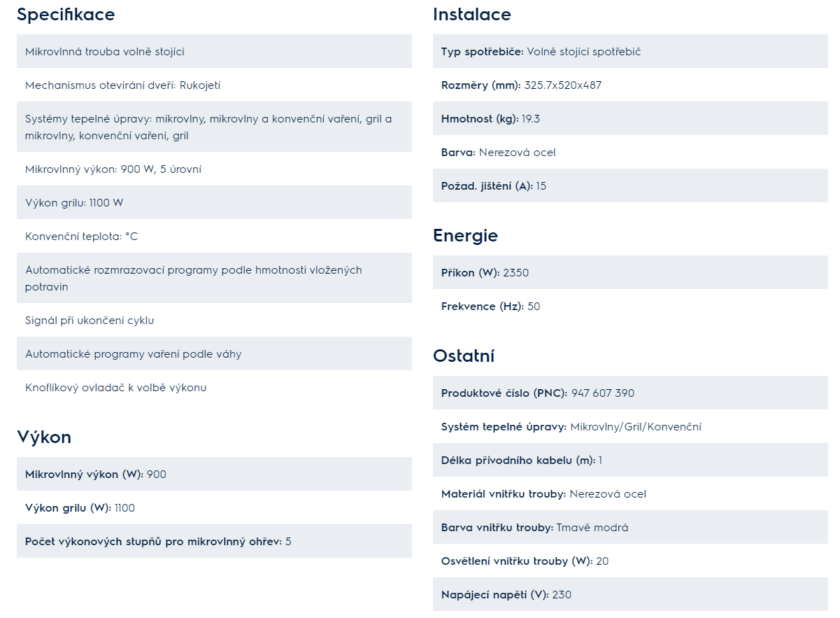Click the Délka přívodního kabelu row
Image resolution: width=840 pixels, height=618 pixels.
630,460
